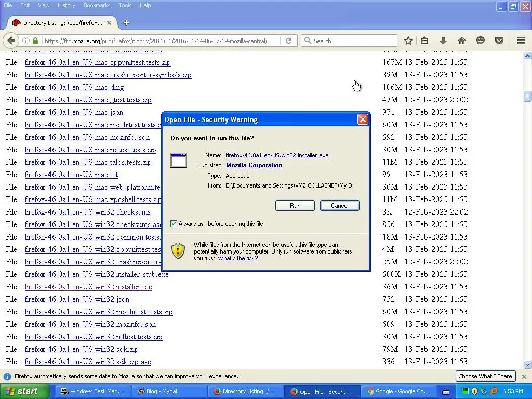This screenshot has width=532, height=399.
Task: Open the Downloads arrow icon
Action: pyautogui.click(x=443, y=41)
